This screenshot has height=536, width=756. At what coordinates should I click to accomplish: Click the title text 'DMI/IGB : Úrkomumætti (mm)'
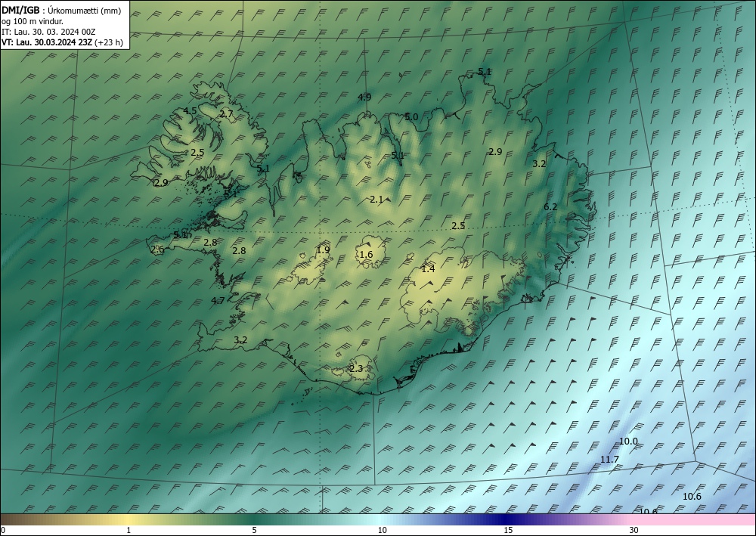click(61, 11)
